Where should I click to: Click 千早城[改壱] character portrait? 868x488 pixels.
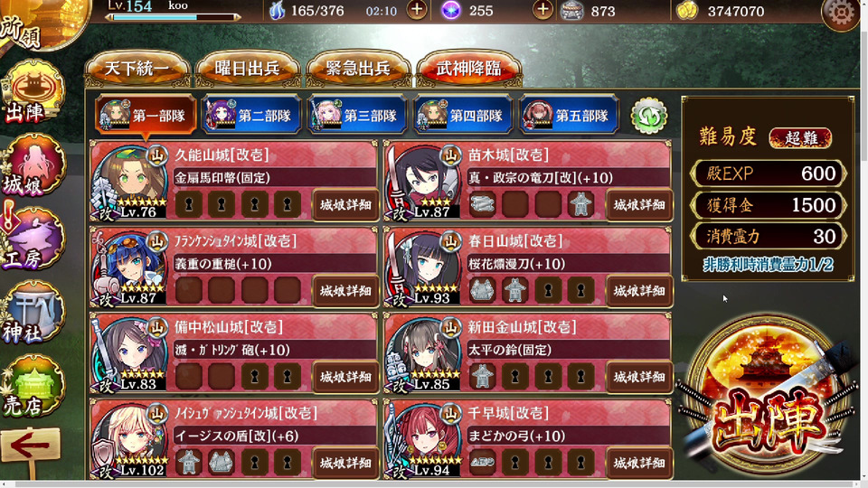(x=423, y=441)
